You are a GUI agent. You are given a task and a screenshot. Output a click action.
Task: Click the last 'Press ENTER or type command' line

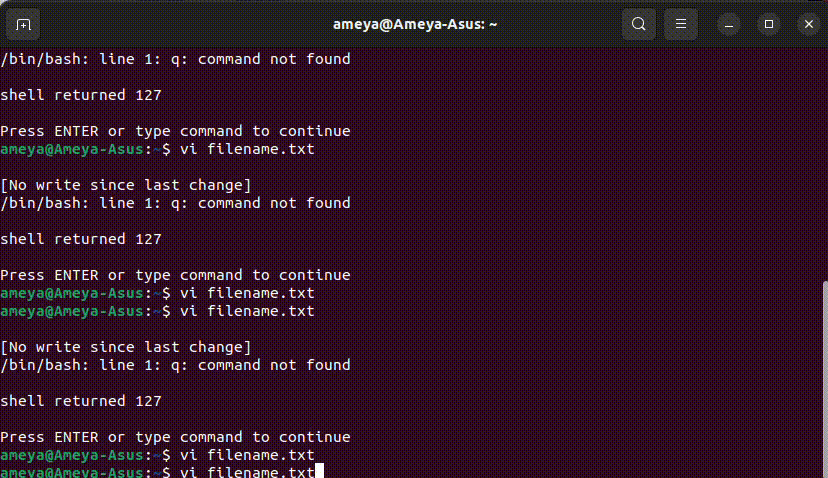click(x=175, y=437)
